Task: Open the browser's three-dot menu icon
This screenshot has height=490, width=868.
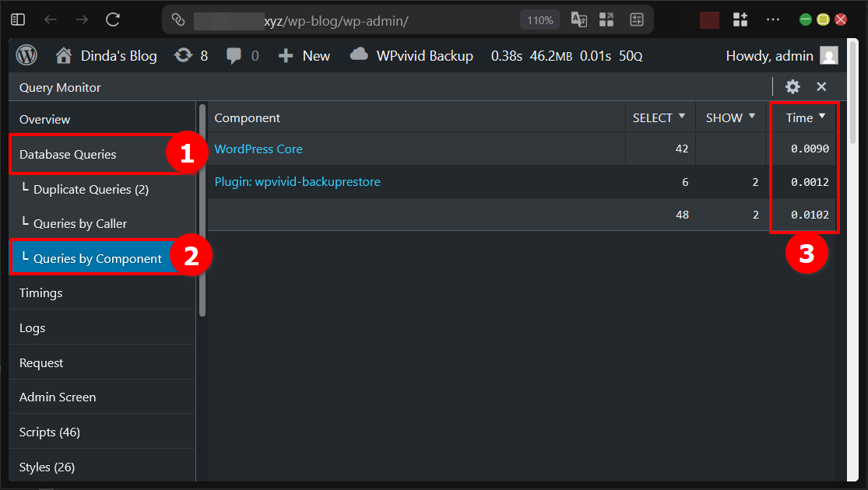Action: coord(774,19)
